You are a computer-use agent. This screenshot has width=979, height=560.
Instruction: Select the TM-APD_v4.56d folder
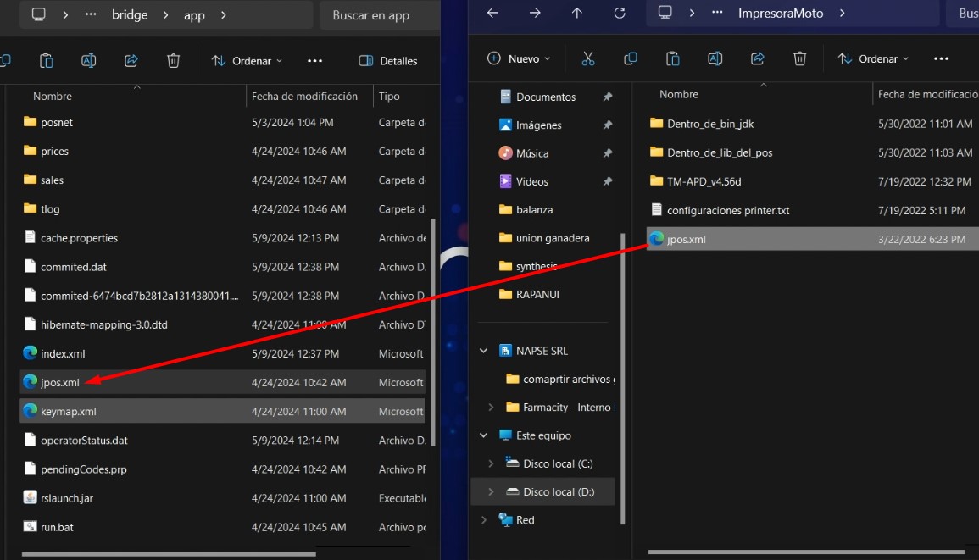tap(704, 181)
